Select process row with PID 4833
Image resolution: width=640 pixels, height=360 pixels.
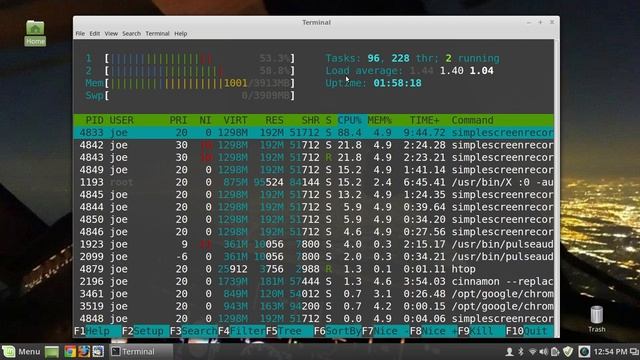tap(313, 133)
